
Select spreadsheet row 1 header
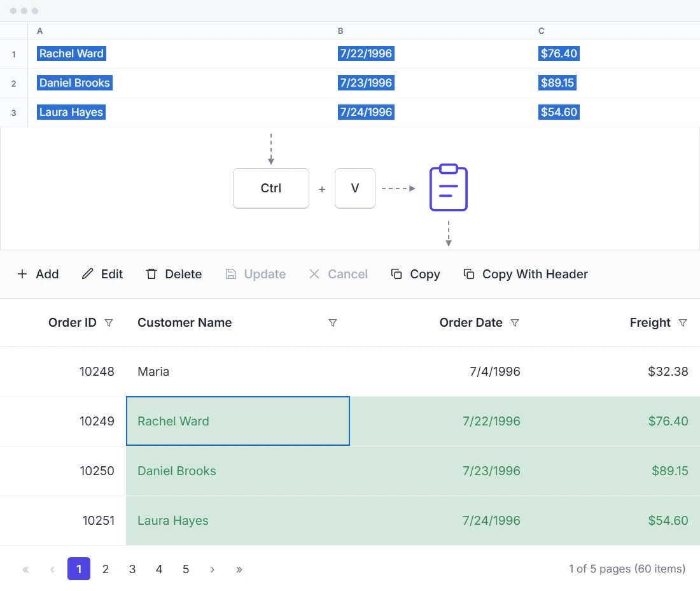tap(14, 54)
